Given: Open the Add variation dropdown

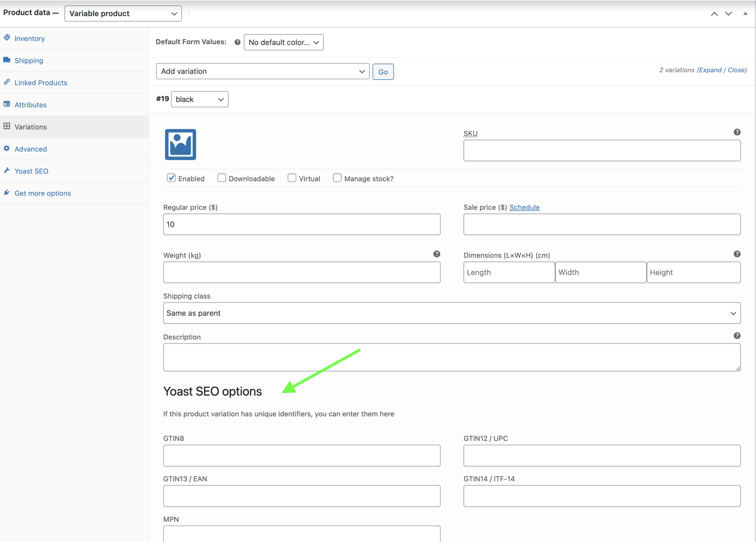Looking at the screenshot, I should click(262, 71).
